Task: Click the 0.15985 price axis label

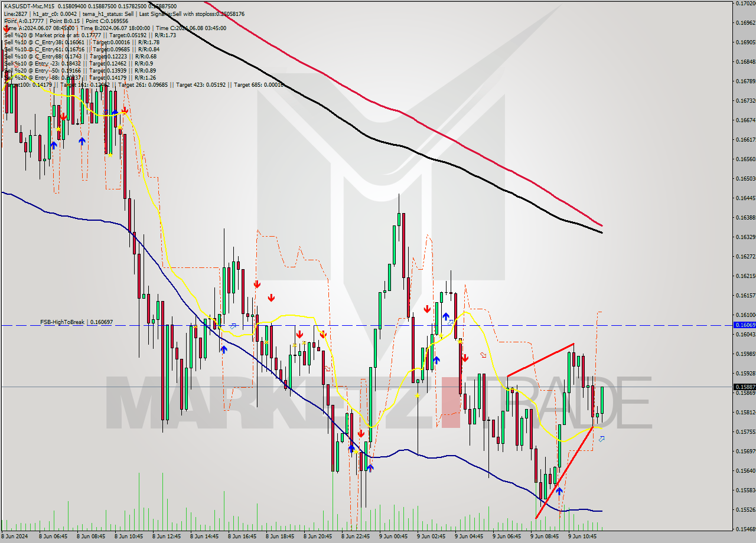Action: pyautogui.click(x=745, y=354)
